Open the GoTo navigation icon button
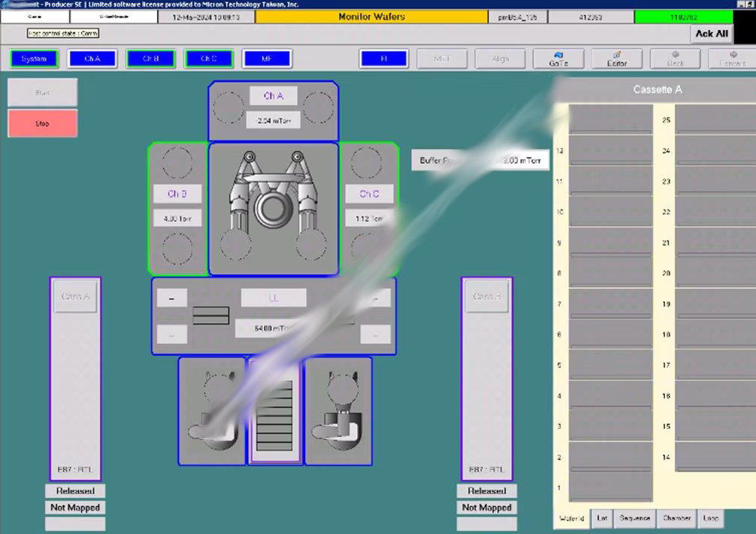Screen dimensions: 756x534 (x=558, y=59)
